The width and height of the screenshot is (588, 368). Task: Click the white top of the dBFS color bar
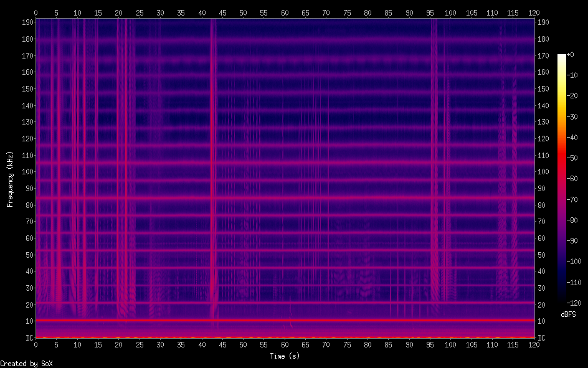point(562,57)
